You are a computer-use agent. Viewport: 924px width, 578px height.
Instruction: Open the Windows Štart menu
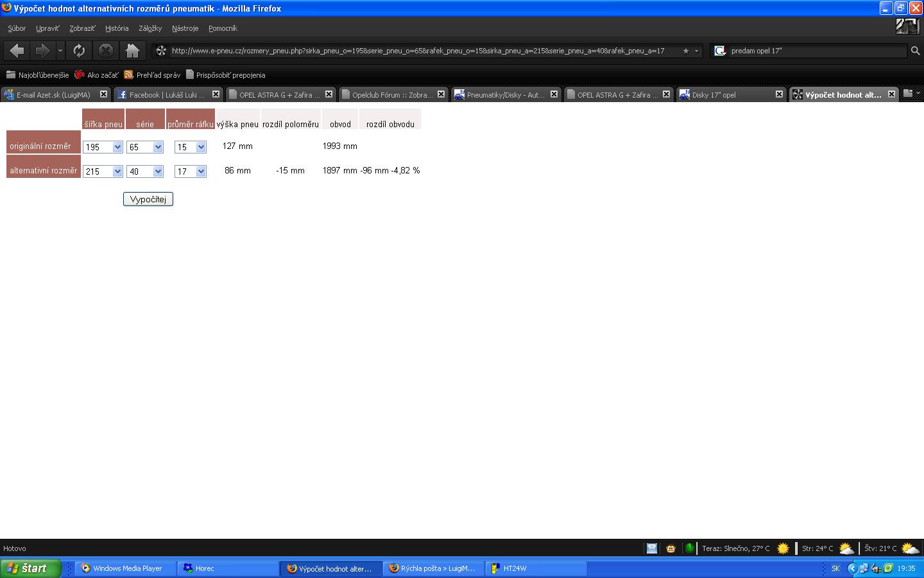(30, 568)
